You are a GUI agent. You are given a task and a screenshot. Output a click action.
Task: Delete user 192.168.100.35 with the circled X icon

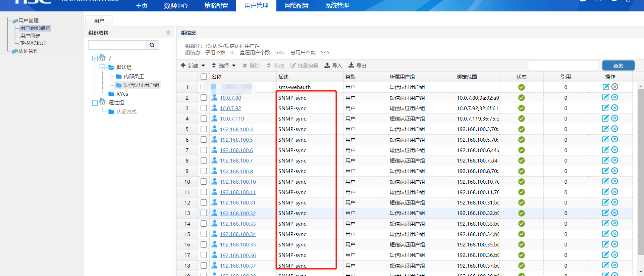pyautogui.click(x=614, y=244)
